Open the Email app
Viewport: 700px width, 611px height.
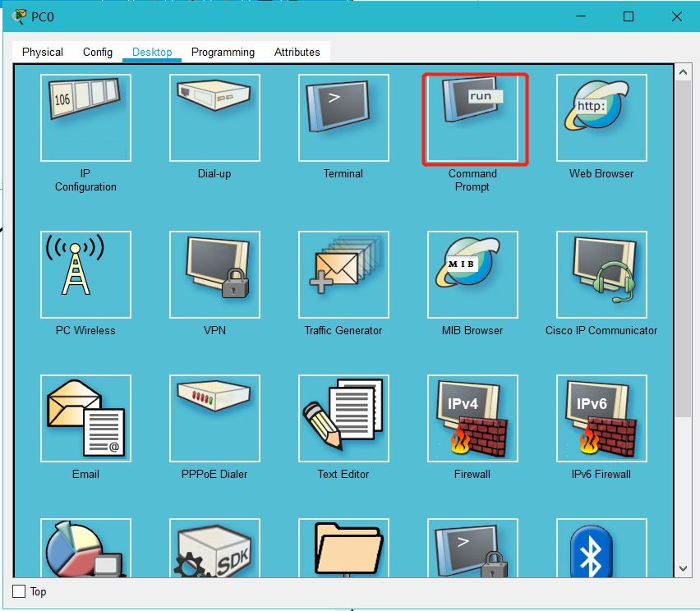pyautogui.click(x=85, y=418)
